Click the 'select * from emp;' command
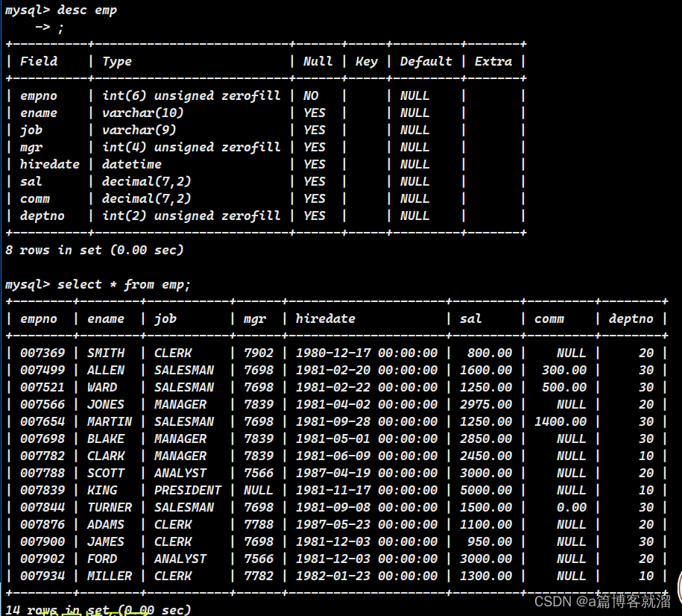The width and height of the screenshot is (682, 616). (124, 284)
